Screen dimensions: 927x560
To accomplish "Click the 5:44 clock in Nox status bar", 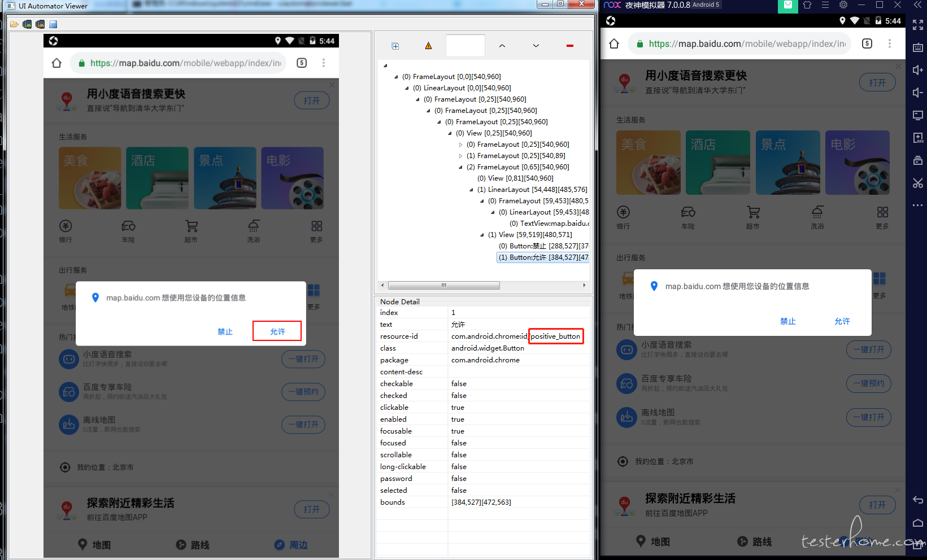I will point(893,21).
